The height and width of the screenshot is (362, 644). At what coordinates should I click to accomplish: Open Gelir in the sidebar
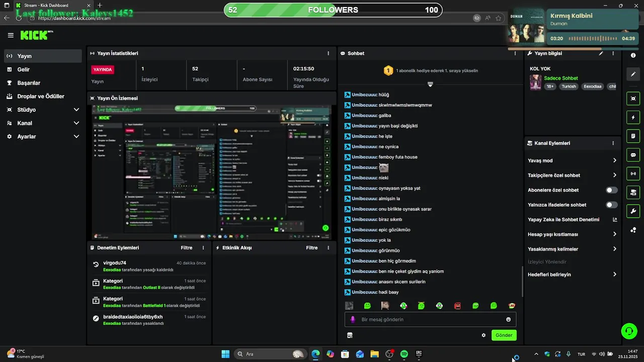[x=43, y=69]
